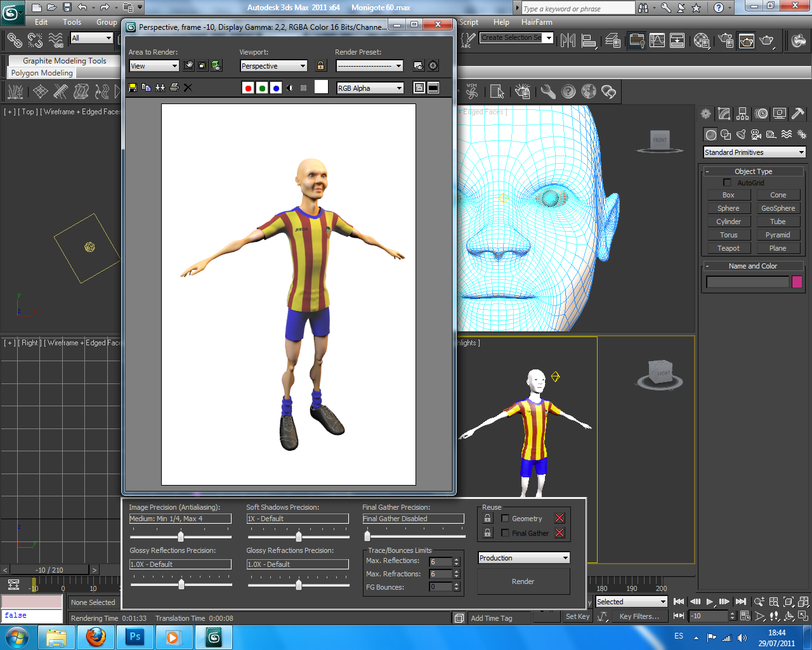Open the Production render mode dropdown

point(524,558)
